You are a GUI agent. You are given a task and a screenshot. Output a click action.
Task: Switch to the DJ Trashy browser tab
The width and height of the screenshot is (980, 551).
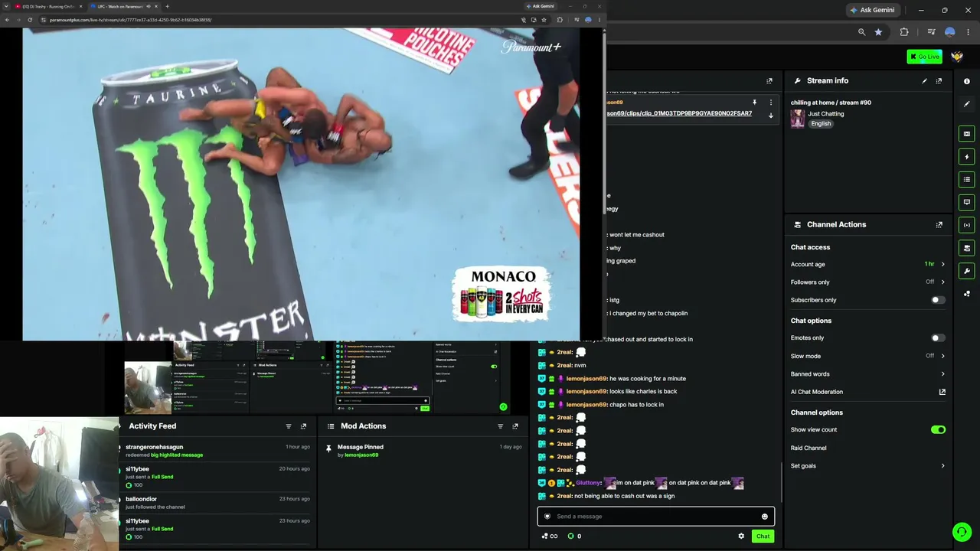(47, 6)
